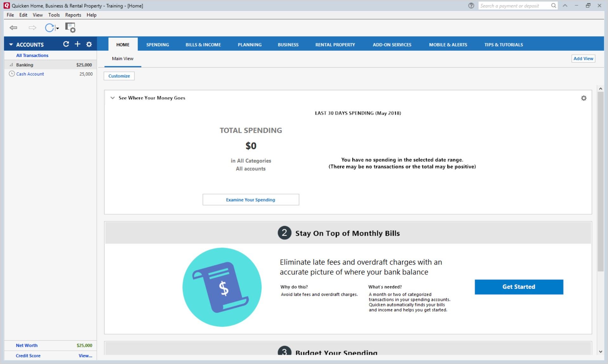This screenshot has height=364, width=608.
Task: Collapse See Where Your Money Goes section
Action: pos(112,98)
